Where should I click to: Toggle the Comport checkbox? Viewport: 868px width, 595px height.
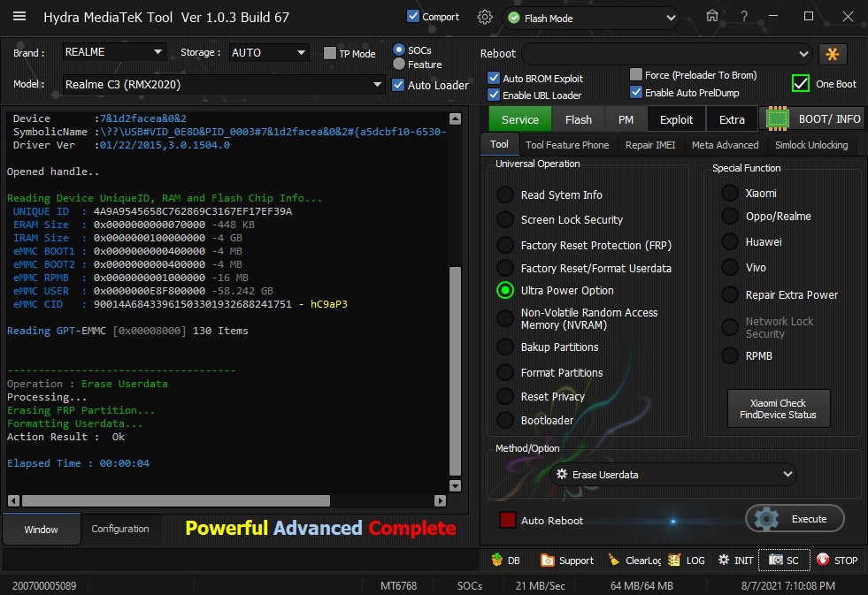413,16
